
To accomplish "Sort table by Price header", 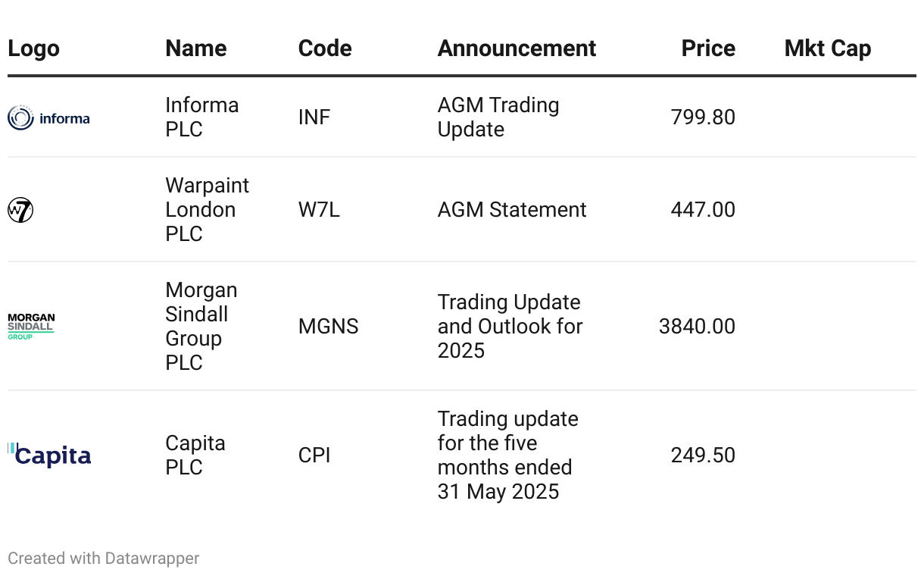I will pyautogui.click(x=707, y=49).
